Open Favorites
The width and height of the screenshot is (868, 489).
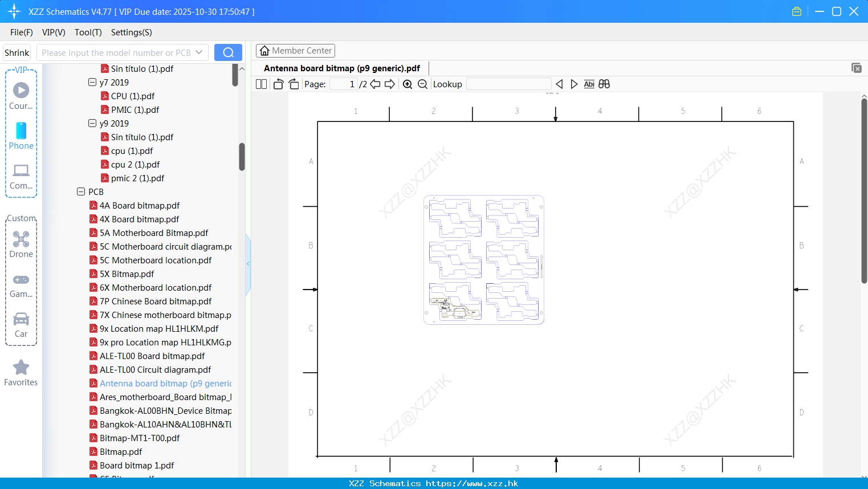tap(21, 373)
